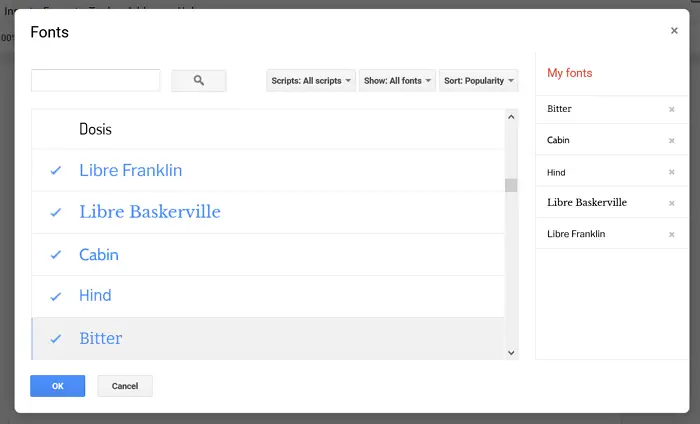
Task: Open the Scripts: All scripts dropdown
Action: click(x=311, y=81)
